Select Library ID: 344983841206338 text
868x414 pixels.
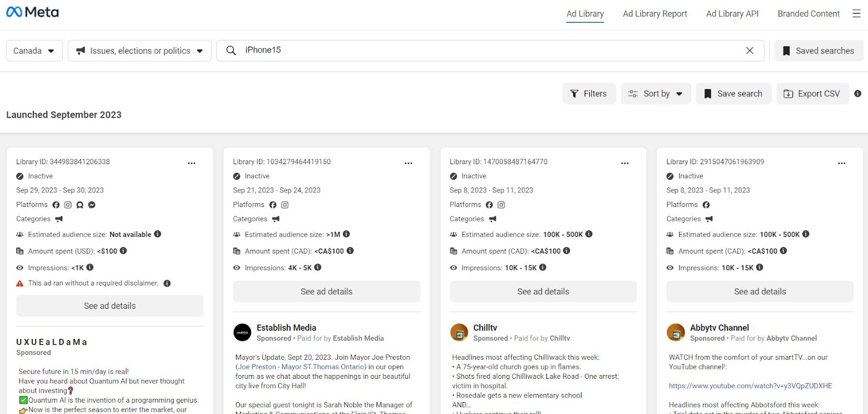click(63, 162)
